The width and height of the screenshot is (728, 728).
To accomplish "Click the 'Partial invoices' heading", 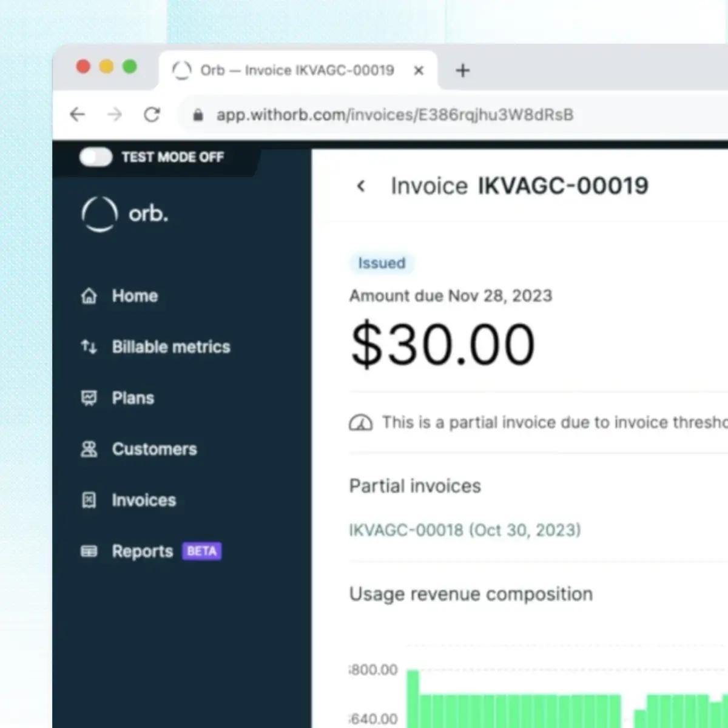I will (x=415, y=486).
